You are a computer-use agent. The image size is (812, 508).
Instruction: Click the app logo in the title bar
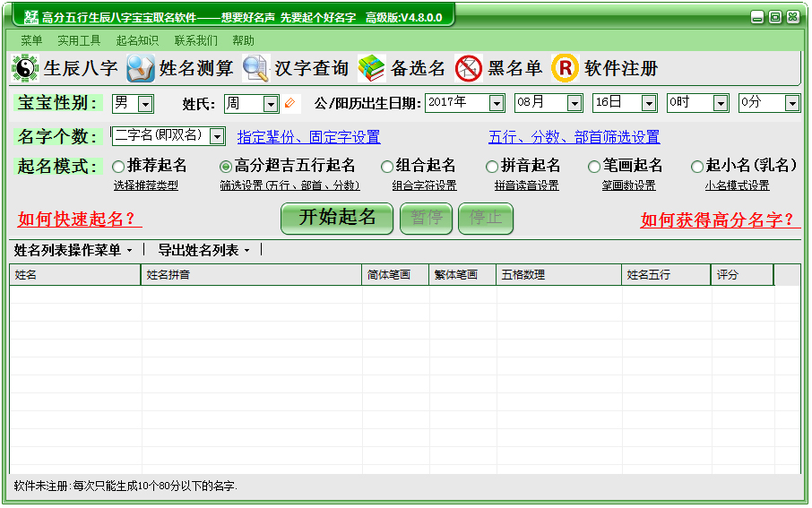pyautogui.click(x=31, y=17)
